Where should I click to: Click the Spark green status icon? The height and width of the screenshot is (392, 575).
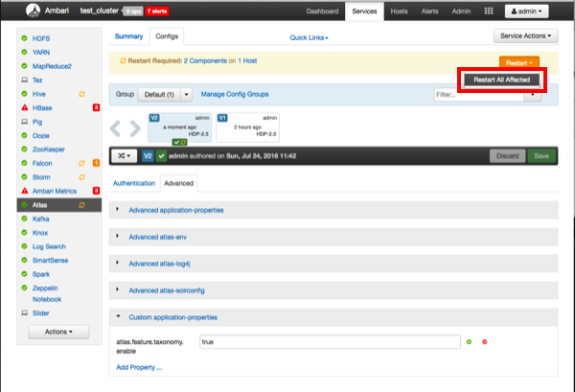tap(24, 274)
